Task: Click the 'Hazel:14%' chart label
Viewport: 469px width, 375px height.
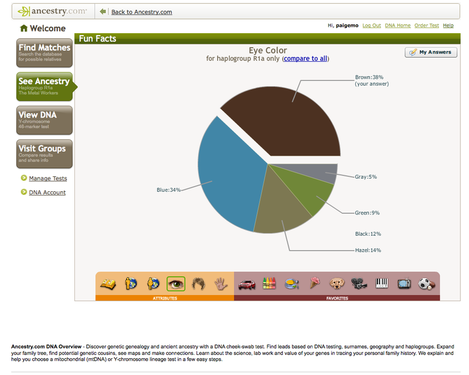Action: (368, 250)
